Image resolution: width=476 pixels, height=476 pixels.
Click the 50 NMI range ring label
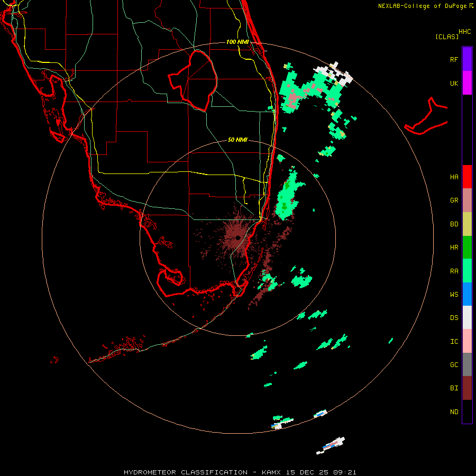[x=237, y=140]
